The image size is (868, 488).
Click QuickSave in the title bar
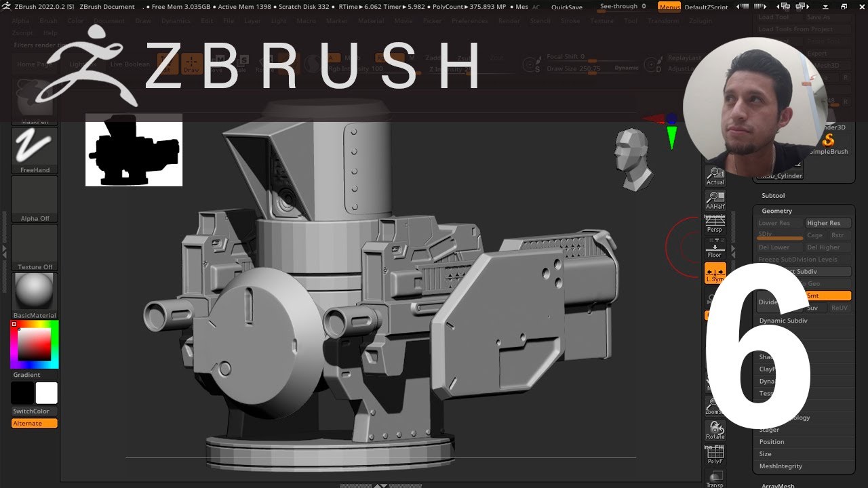(566, 7)
